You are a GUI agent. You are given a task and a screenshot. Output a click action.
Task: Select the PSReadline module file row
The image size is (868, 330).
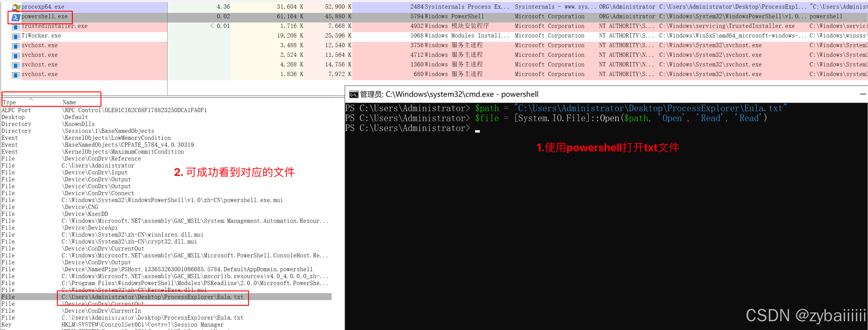166,283
